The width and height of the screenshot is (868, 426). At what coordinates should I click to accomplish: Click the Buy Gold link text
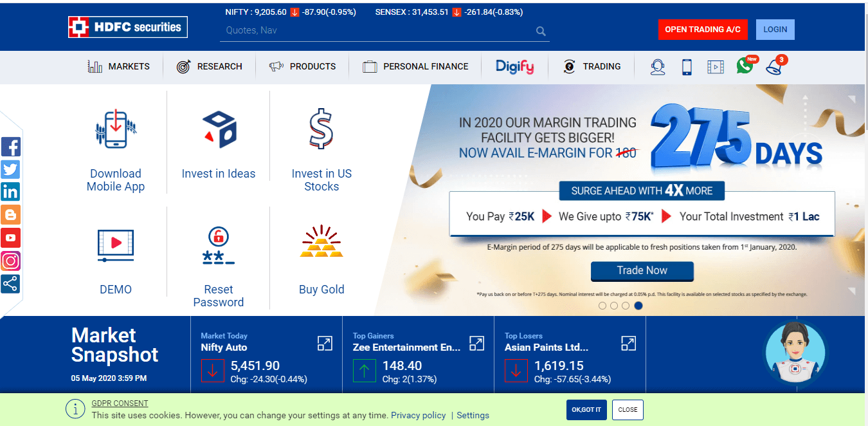tap(321, 290)
